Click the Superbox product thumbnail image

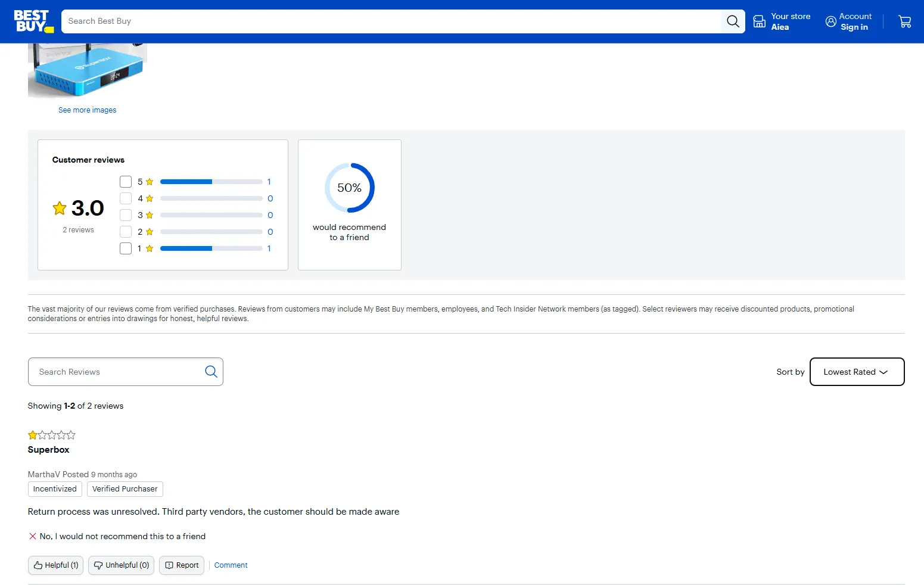88,70
